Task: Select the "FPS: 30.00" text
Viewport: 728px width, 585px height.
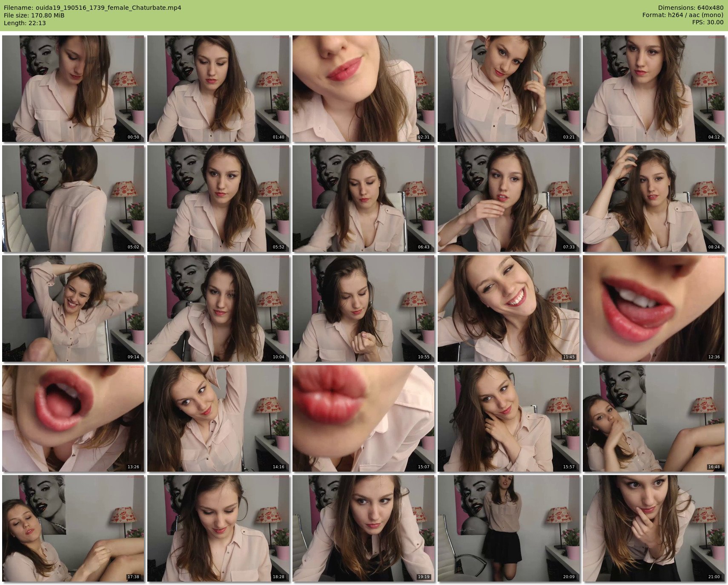Action: tap(708, 23)
